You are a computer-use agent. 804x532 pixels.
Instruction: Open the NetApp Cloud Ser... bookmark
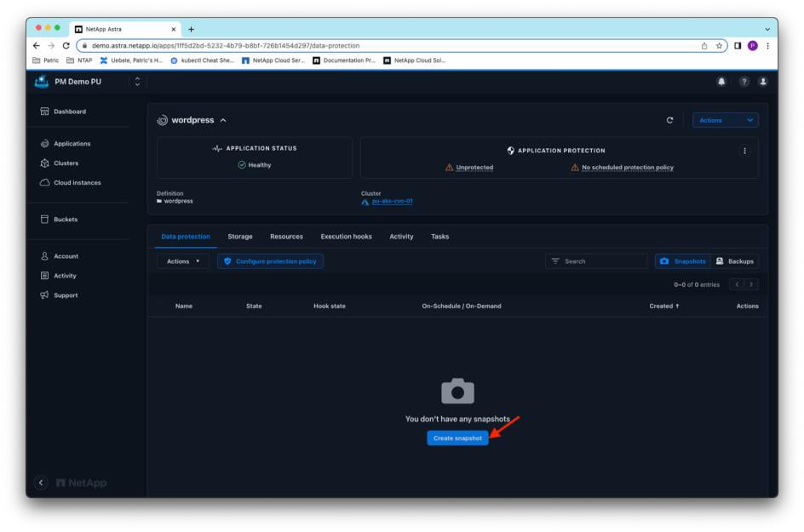(x=273, y=60)
